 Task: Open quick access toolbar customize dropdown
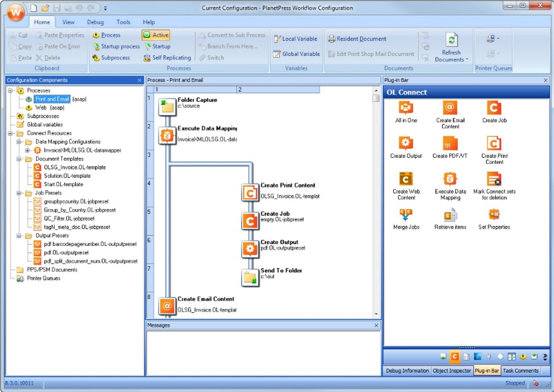point(106,8)
